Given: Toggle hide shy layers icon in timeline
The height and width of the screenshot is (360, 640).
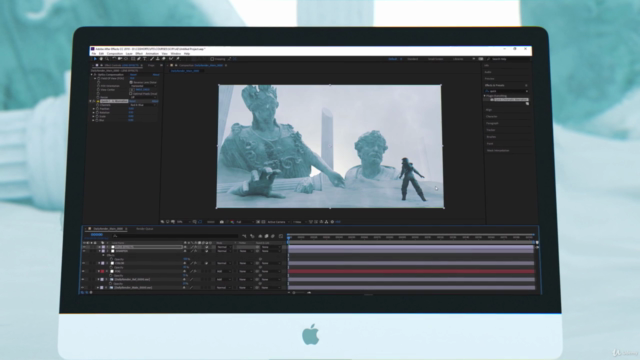Looking at the screenshot, I should (260, 236).
